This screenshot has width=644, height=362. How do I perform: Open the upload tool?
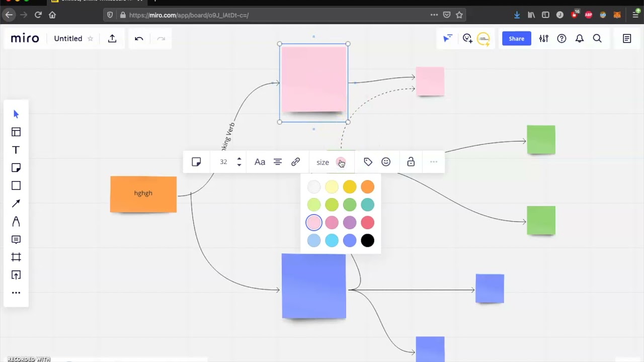[x=16, y=275]
